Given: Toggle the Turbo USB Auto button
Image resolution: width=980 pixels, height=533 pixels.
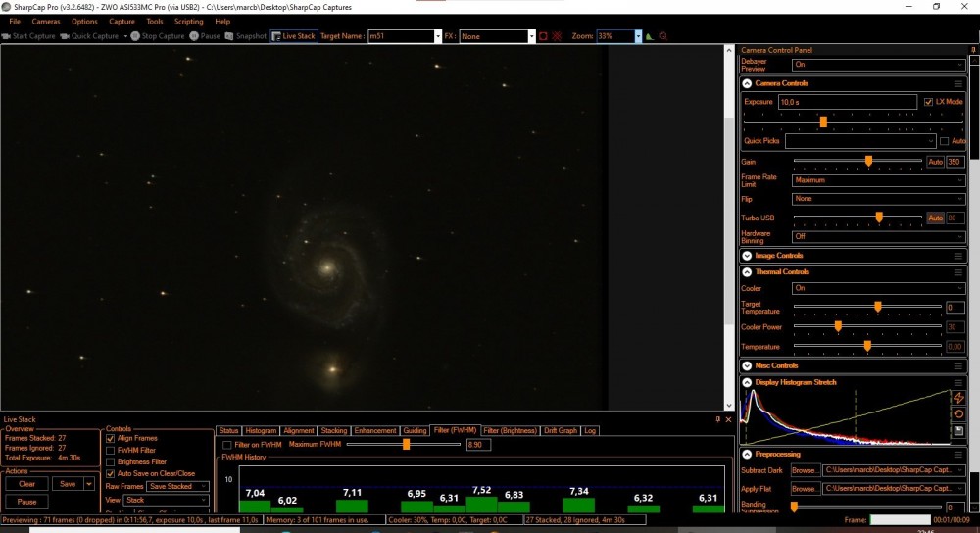Looking at the screenshot, I should pos(935,218).
